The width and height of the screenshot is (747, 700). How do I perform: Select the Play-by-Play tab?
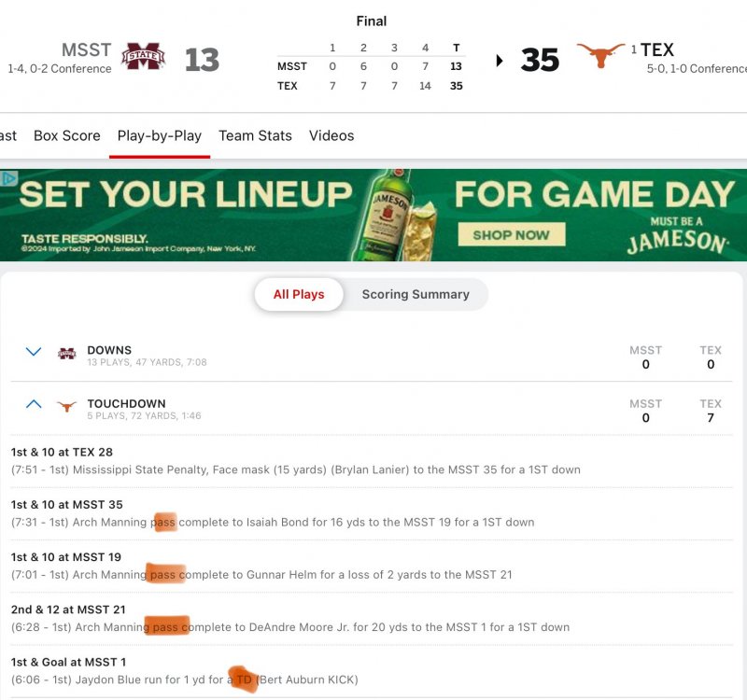160,135
